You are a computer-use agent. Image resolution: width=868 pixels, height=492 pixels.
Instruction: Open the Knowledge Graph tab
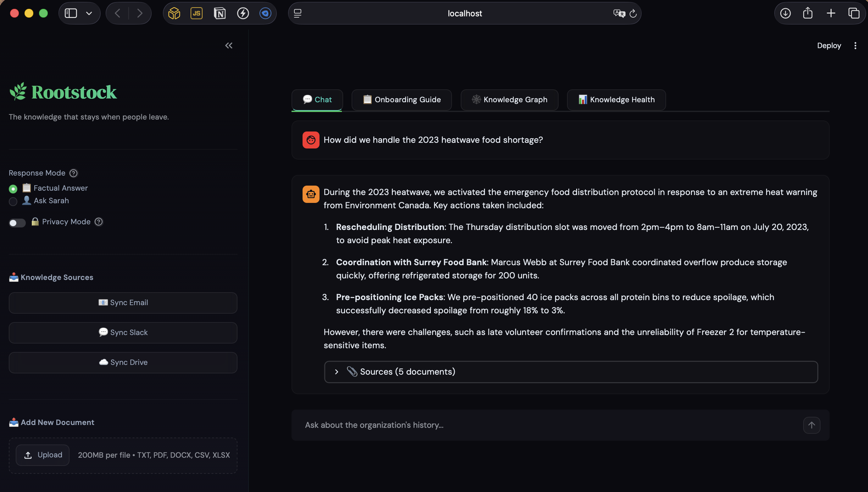click(x=509, y=100)
